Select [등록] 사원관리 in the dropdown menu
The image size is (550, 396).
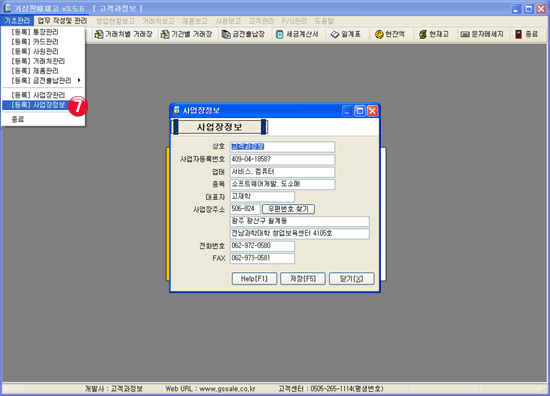[x=43, y=52]
